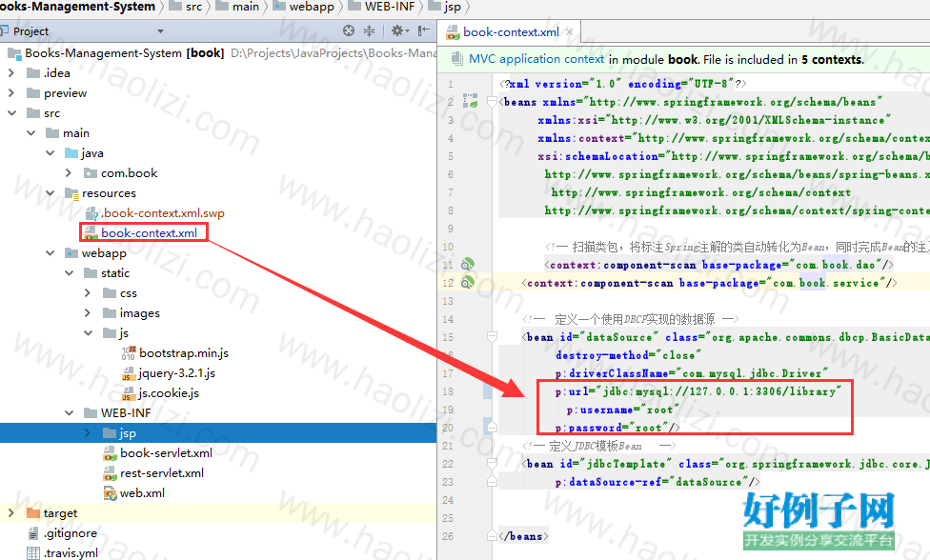The image size is (930, 560).
Task: Fold the beans element at line 2
Action: pos(492,102)
